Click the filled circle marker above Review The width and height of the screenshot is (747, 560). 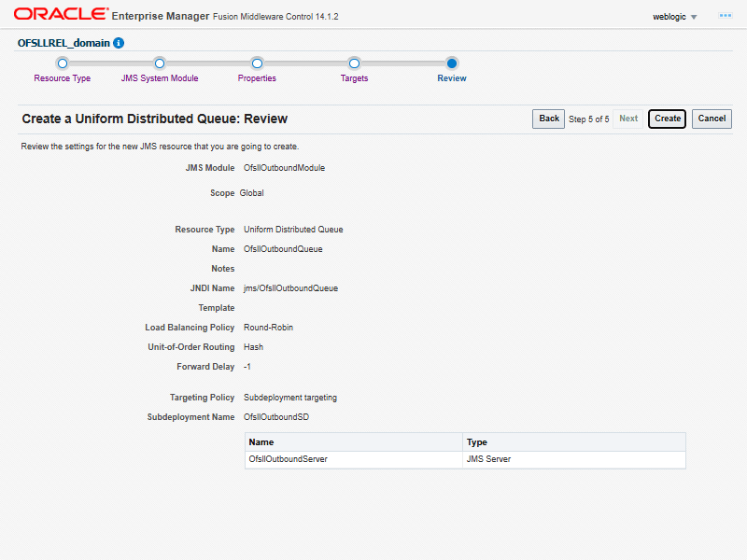click(x=452, y=63)
